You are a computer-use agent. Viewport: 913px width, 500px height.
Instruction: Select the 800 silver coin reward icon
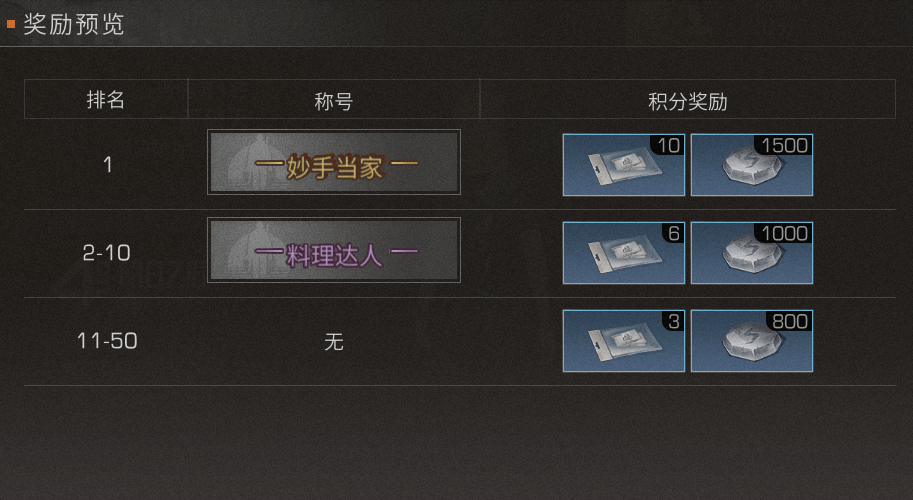(x=752, y=341)
